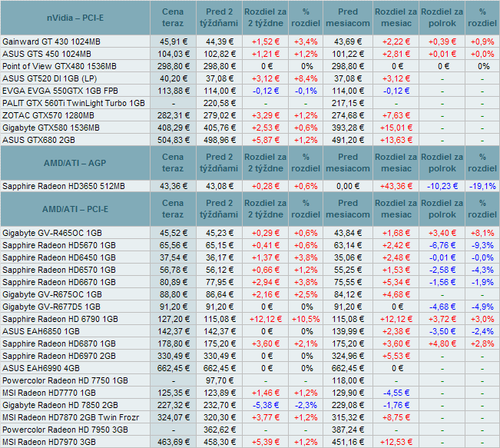Click the 463,69 € current price cell
Image resolution: width=500 pixels, height=448 pixels.
coord(174,442)
